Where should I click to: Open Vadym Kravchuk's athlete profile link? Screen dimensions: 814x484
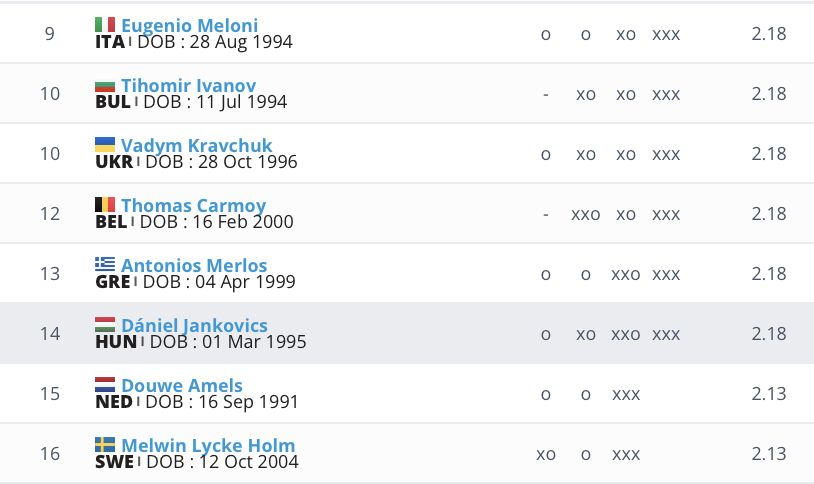(x=196, y=146)
